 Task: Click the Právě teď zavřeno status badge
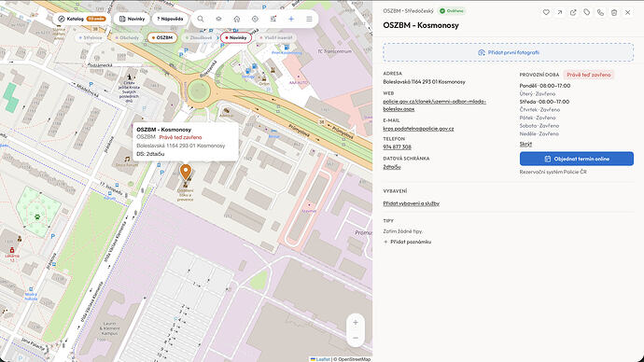tap(589, 75)
